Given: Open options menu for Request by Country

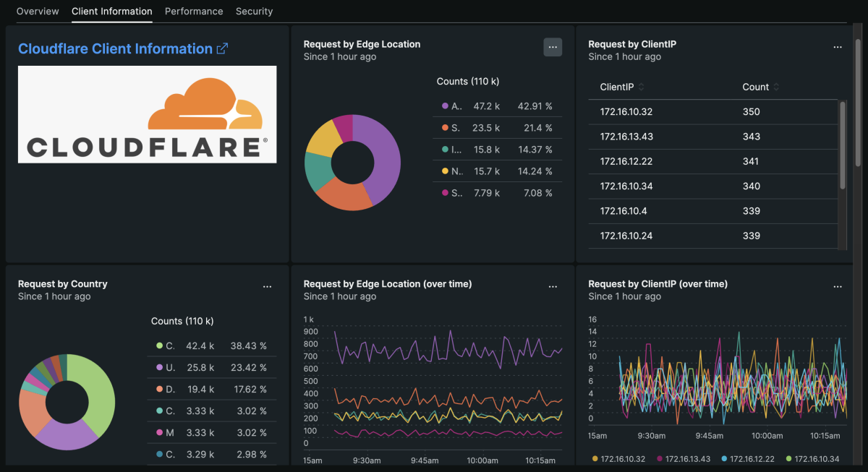Looking at the screenshot, I should pyautogui.click(x=267, y=287).
